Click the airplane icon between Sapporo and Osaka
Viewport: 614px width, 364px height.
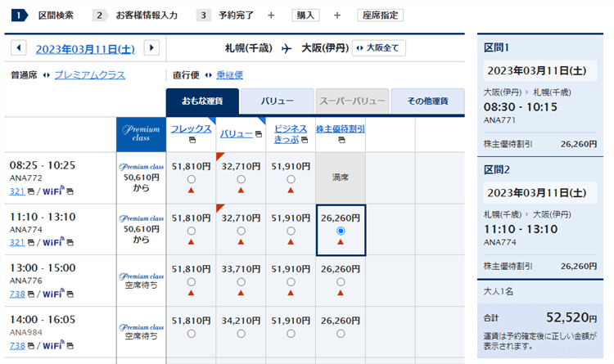286,48
